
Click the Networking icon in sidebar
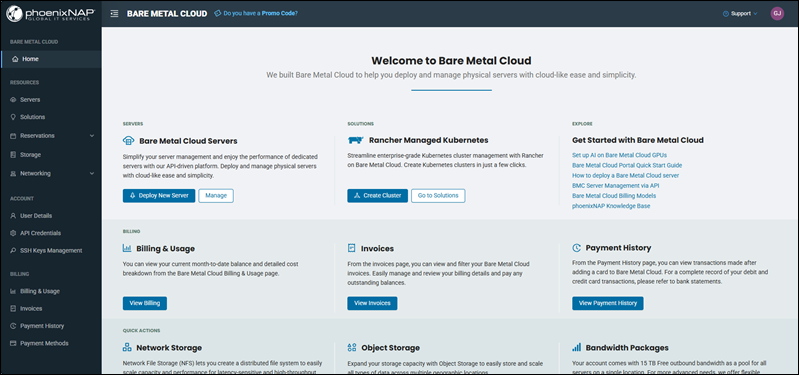13,174
